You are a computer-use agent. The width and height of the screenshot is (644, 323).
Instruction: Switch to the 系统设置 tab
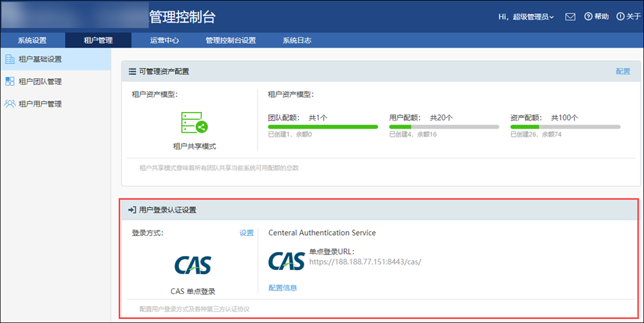pos(32,40)
